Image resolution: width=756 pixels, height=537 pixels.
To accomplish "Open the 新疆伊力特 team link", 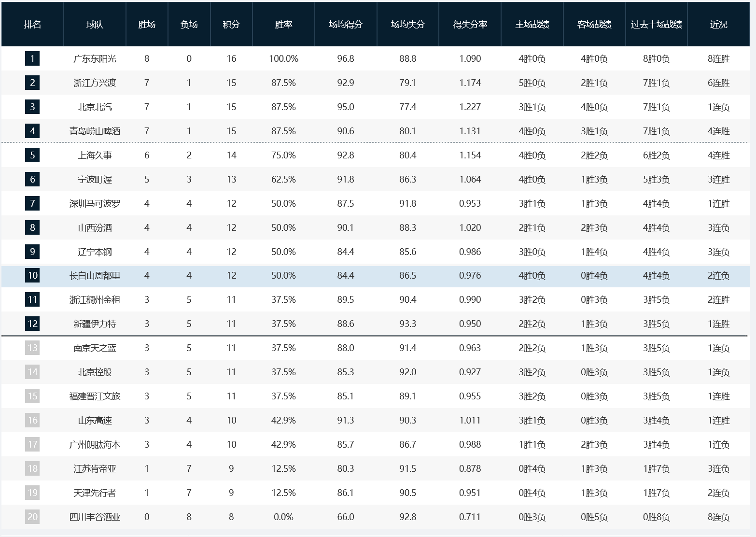I will pyautogui.click(x=95, y=324).
